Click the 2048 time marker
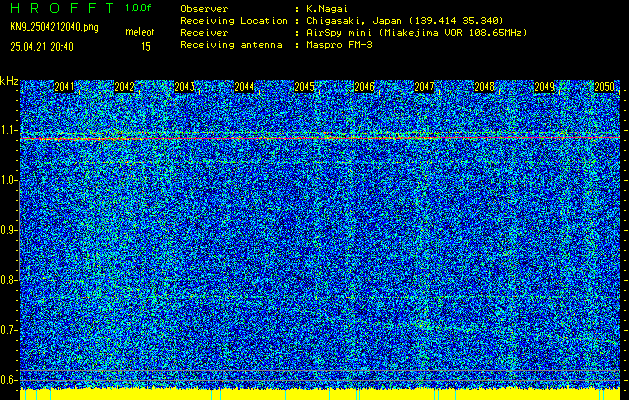Viewport: 629px width, 400px height. coord(484,87)
